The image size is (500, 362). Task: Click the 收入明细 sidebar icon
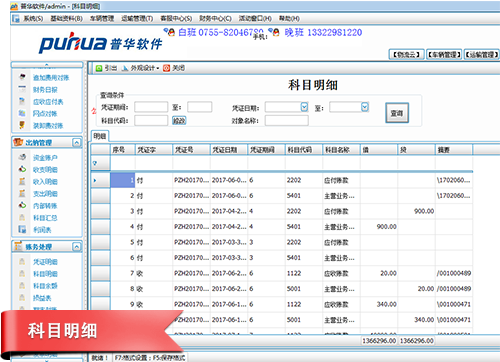[x=22, y=181]
